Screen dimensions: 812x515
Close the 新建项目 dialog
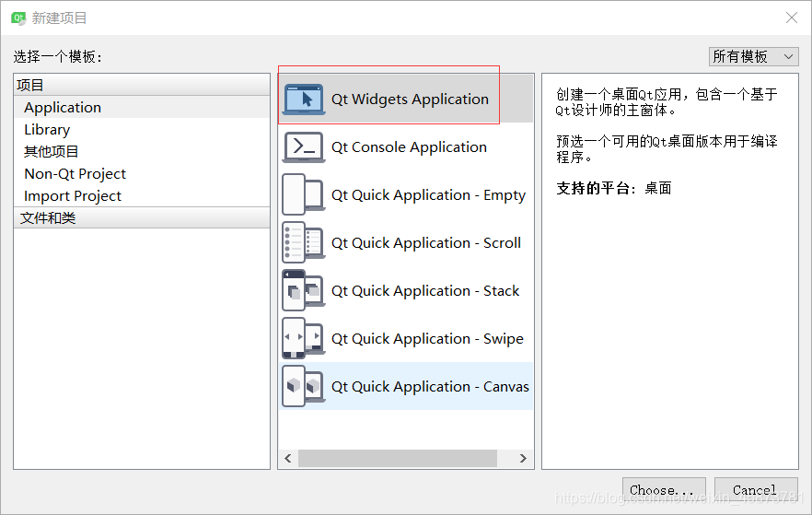tap(792, 18)
